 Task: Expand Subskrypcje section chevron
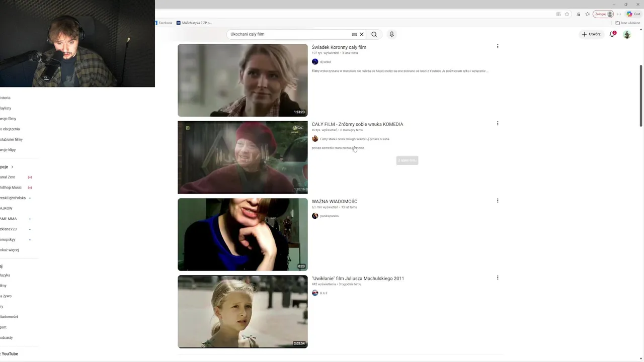(x=12, y=167)
